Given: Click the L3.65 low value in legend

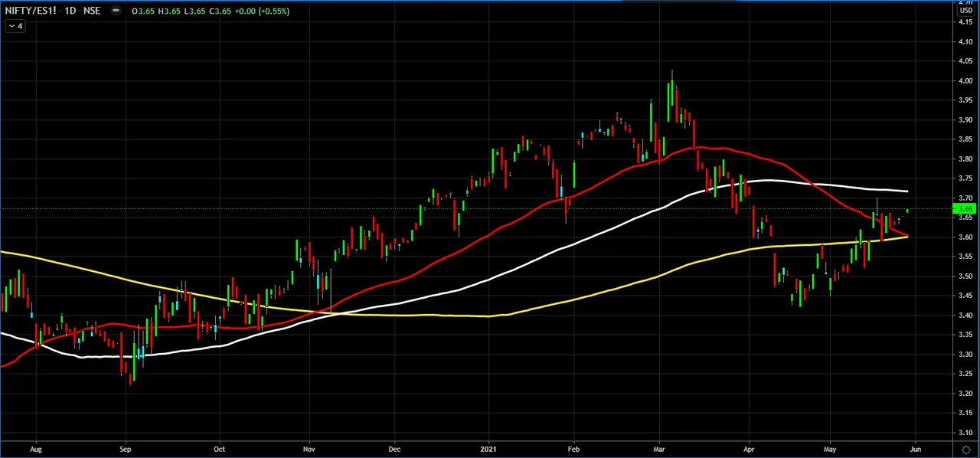Looking at the screenshot, I should coord(195,11).
